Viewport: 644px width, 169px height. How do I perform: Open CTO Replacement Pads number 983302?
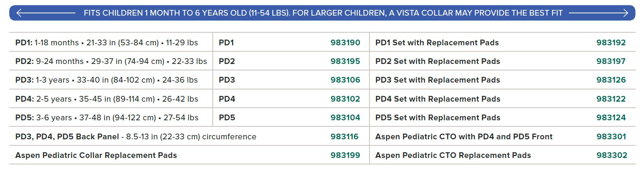612,155
